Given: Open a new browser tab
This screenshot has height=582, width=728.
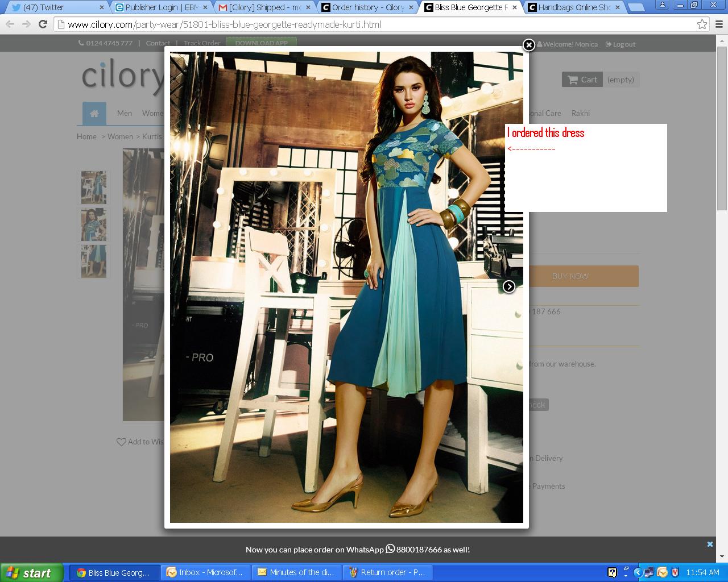Looking at the screenshot, I should pos(636,7).
